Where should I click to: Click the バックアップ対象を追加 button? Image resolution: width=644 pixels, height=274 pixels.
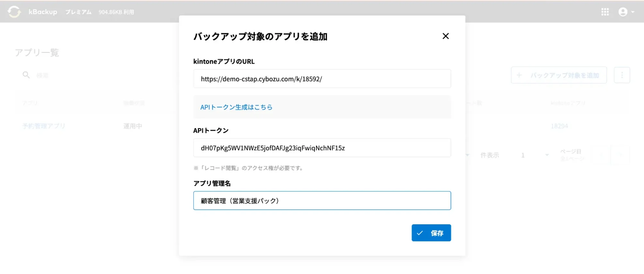tap(559, 75)
